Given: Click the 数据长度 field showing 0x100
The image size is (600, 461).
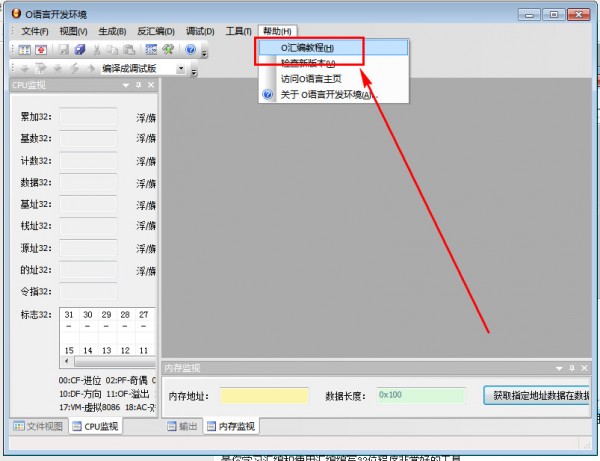Looking at the screenshot, I should point(421,396).
